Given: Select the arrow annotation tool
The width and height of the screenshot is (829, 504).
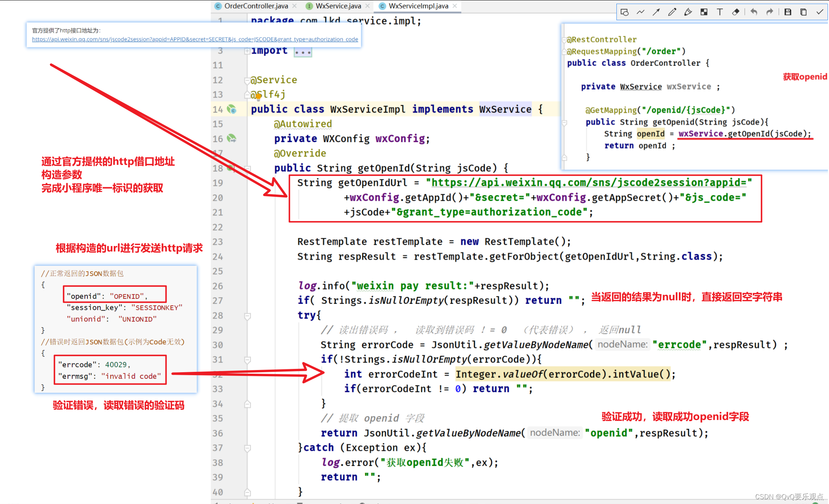Looking at the screenshot, I should [x=656, y=12].
